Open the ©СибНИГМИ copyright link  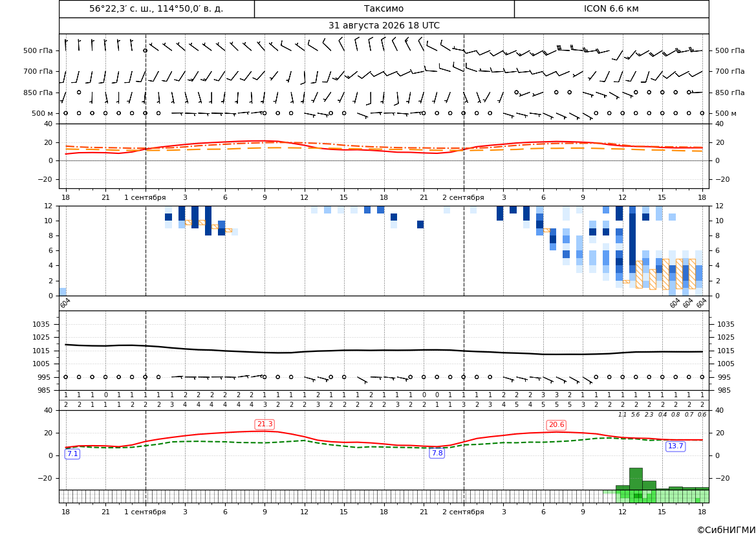point(726,530)
